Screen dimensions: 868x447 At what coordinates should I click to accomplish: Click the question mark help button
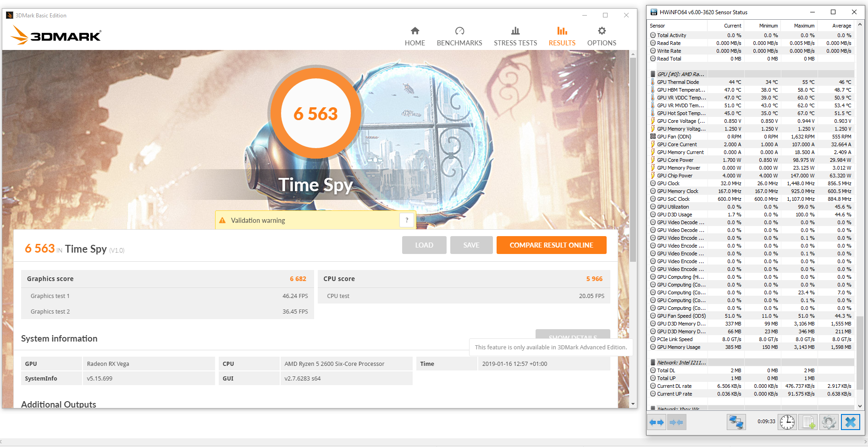click(x=407, y=220)
